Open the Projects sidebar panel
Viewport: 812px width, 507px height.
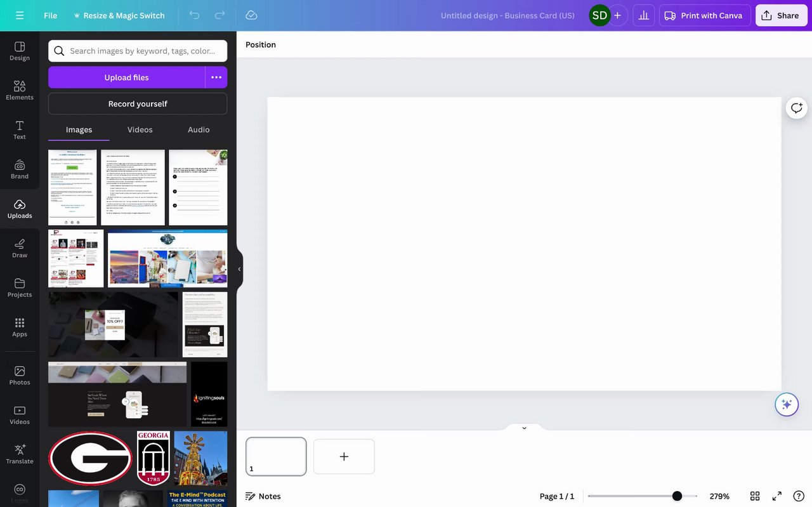[20, 287]
